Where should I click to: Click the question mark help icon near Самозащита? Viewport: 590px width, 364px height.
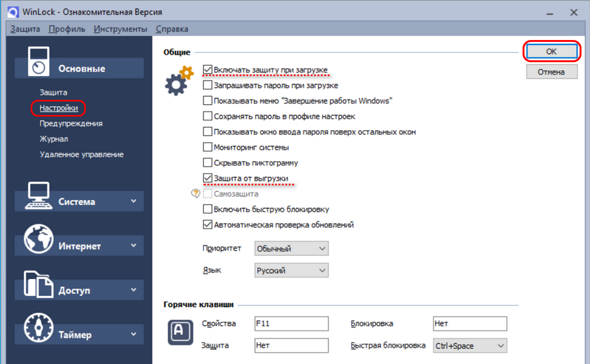[x=195, y=194]
